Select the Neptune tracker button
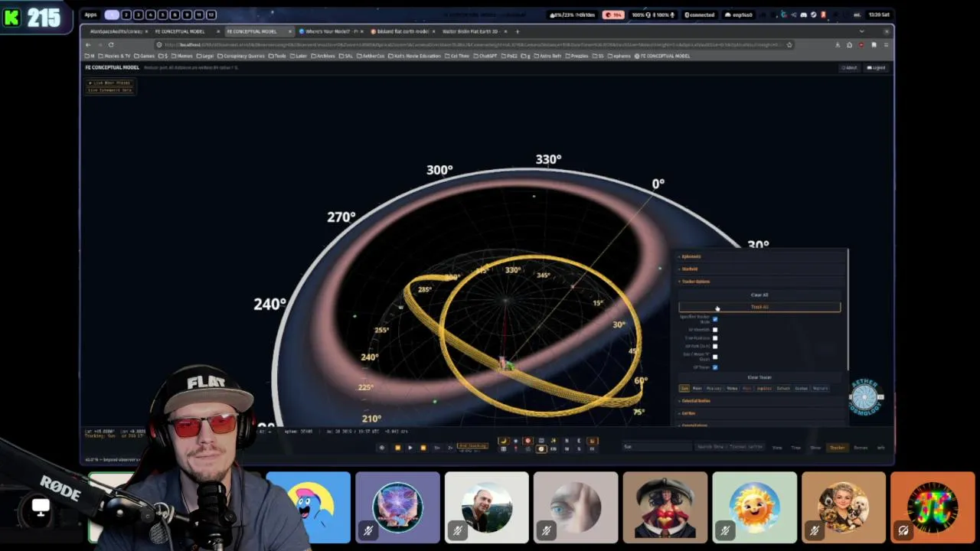 (x=820, y=388)
